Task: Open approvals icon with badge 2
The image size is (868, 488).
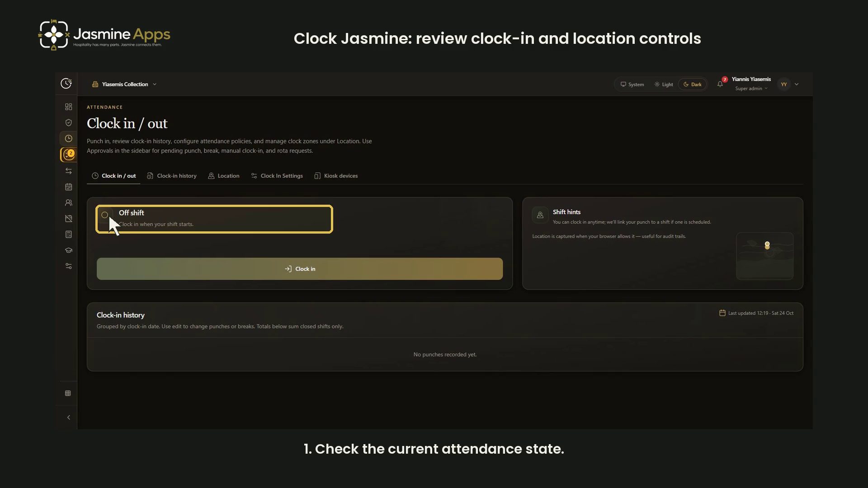Action: point(68,155)
